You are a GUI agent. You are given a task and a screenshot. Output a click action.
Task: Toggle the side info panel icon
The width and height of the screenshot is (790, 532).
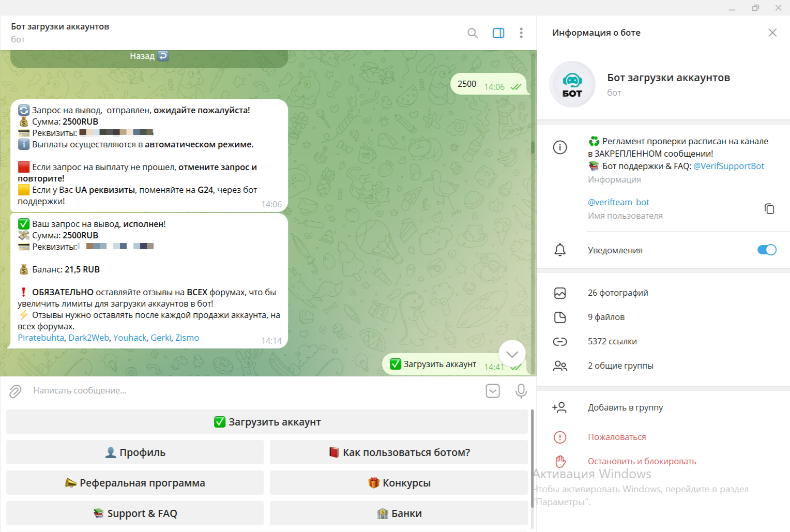[498, 33]
